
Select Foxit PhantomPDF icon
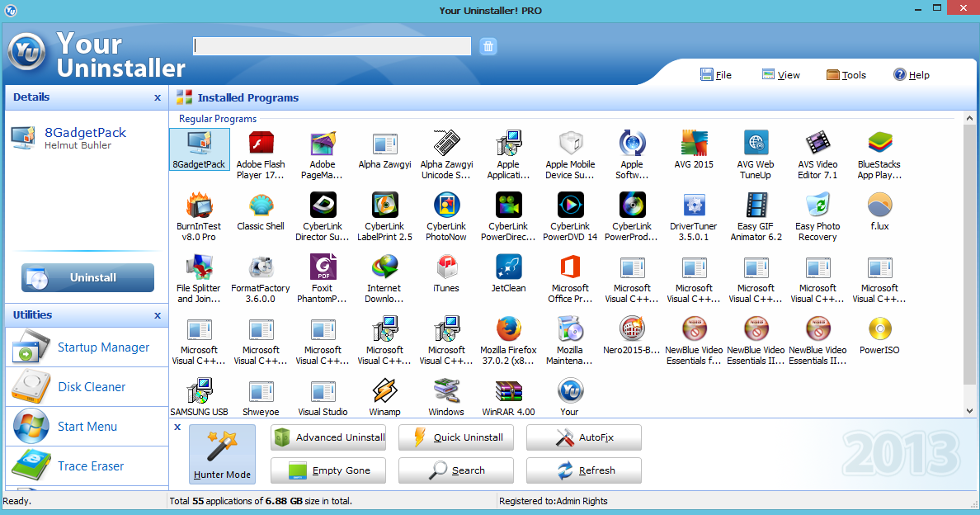pyautogui.click(x=323, y=267)
